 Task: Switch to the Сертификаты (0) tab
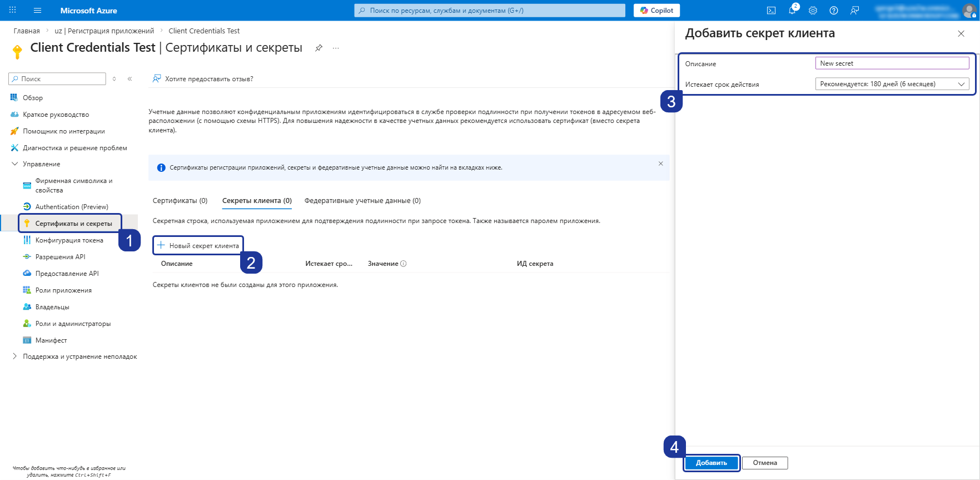180,201
